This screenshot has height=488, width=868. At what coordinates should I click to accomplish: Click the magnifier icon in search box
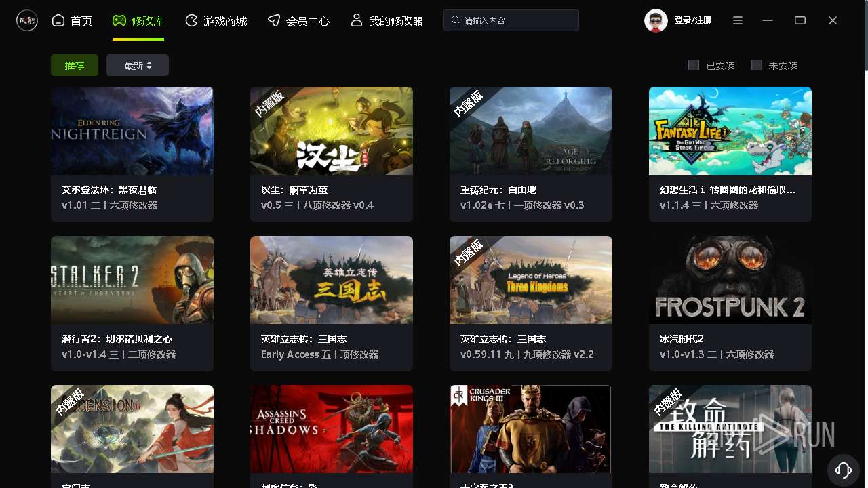click(456, 20)
